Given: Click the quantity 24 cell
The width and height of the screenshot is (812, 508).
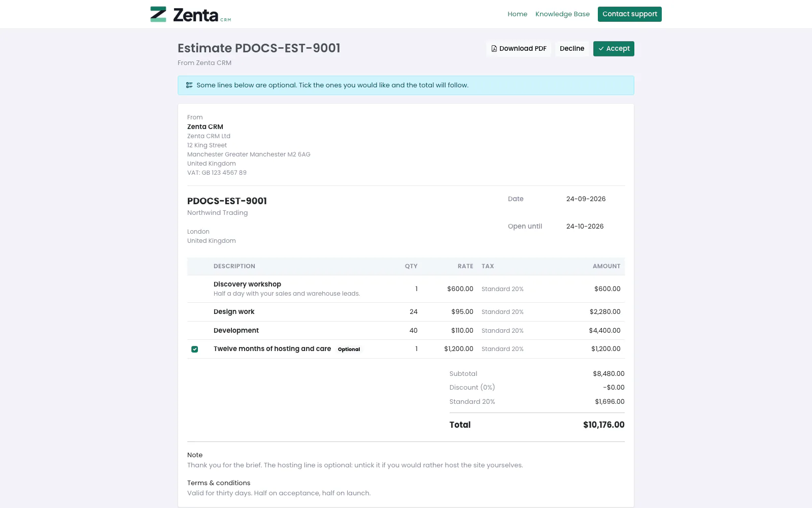Looking at the screenshot, I should click(414, 312).
